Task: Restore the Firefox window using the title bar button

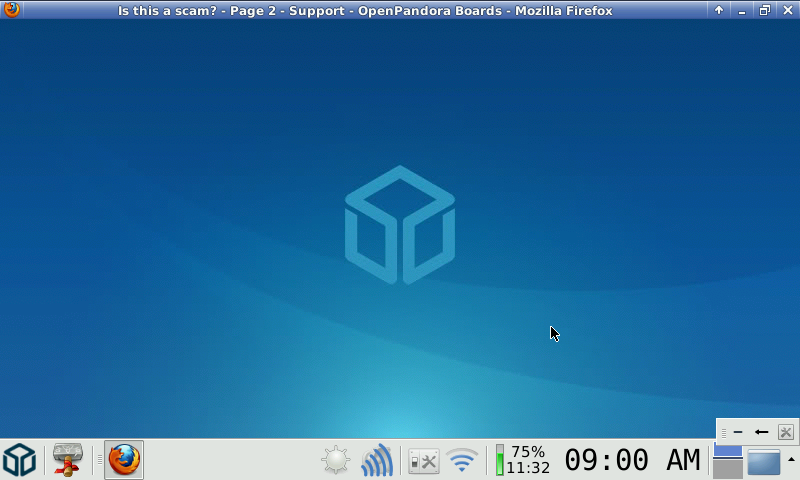Action: point(764,10)
